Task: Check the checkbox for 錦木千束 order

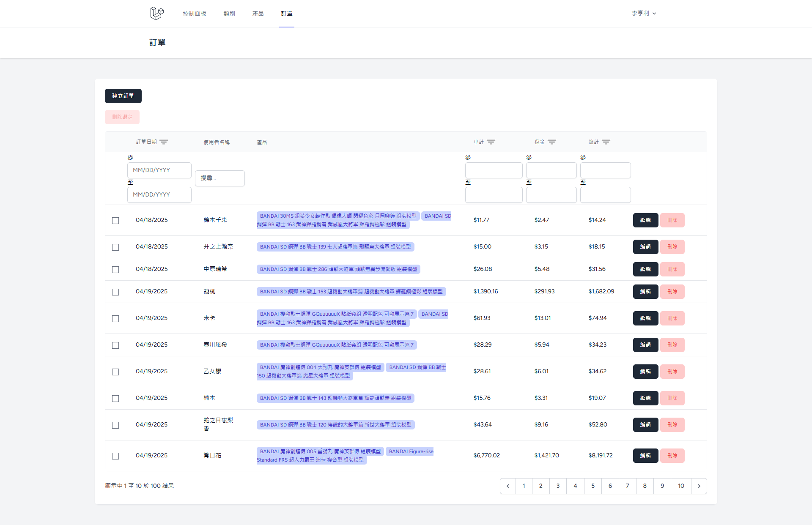Action: coord(115,221)
